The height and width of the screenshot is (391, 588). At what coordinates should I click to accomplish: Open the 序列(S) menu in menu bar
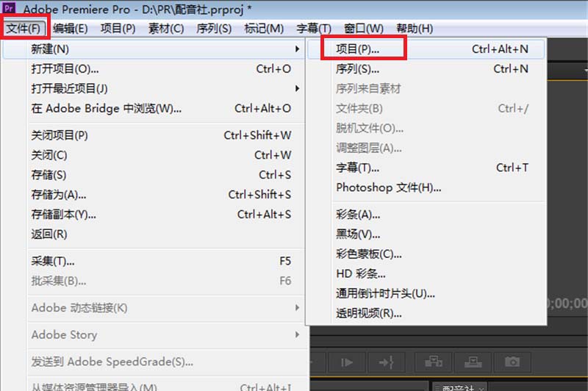(214, 29)
